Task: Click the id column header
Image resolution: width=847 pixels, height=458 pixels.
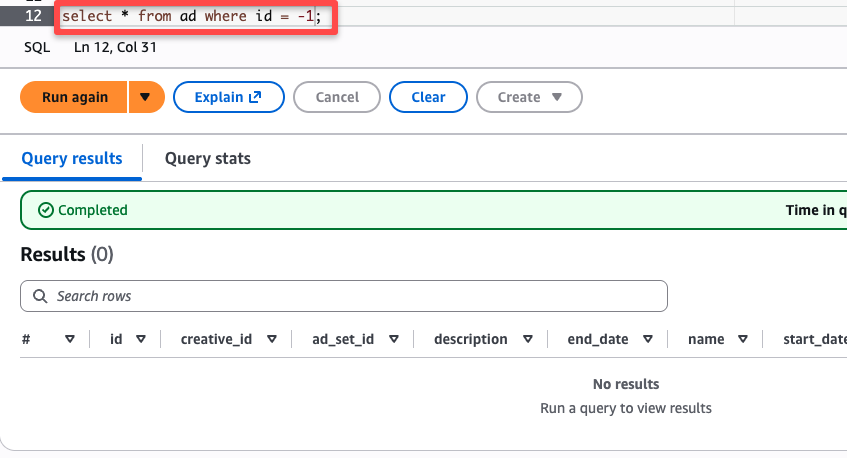Action: 116,339
